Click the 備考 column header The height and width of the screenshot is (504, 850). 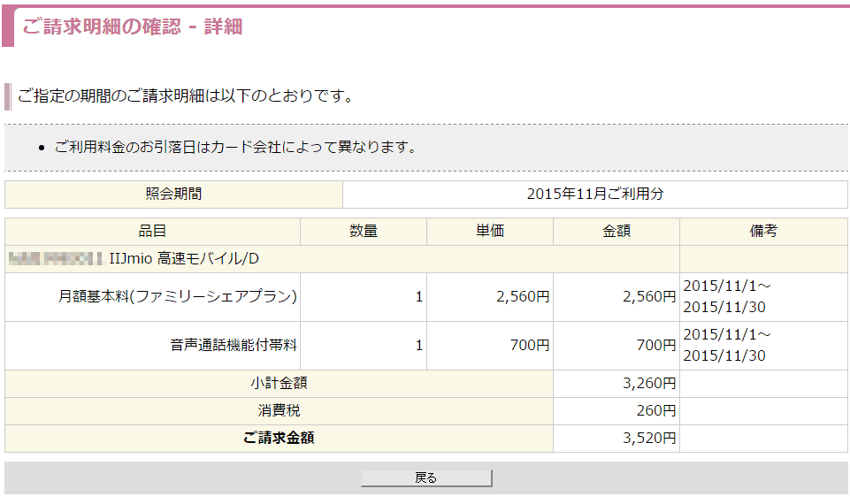point(763,231)
